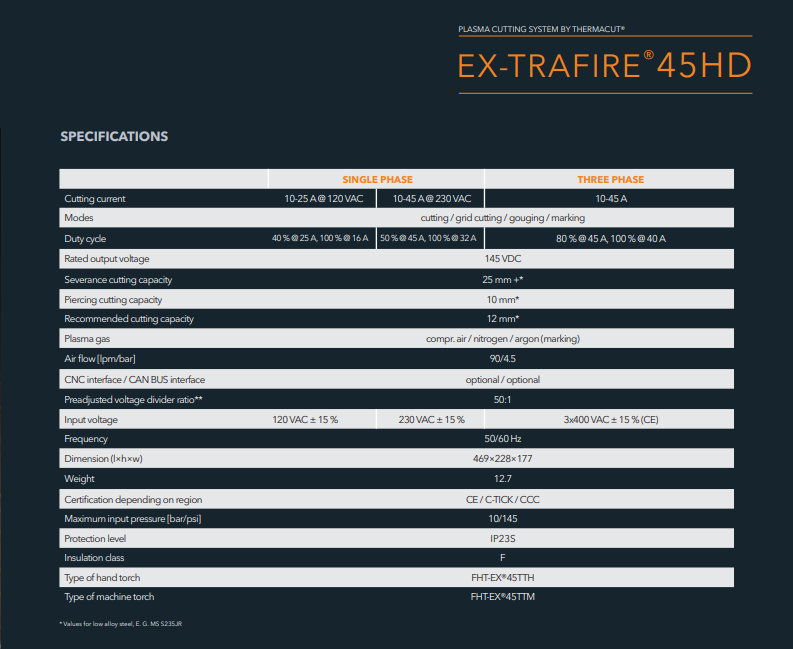Screen dimensions: 793x649
Task: Click the 'Input voltage' row label
Action: [x=91, y=420]
